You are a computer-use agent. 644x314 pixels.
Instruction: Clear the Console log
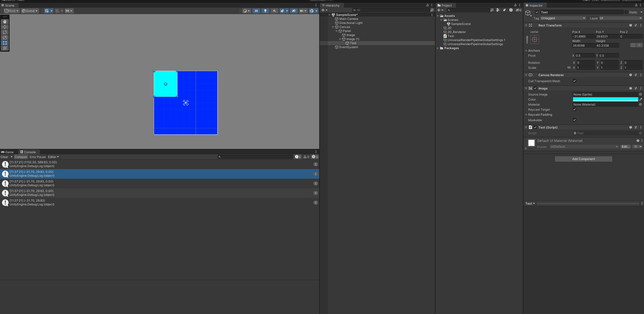pyautogui.click(x=4, y=157)
